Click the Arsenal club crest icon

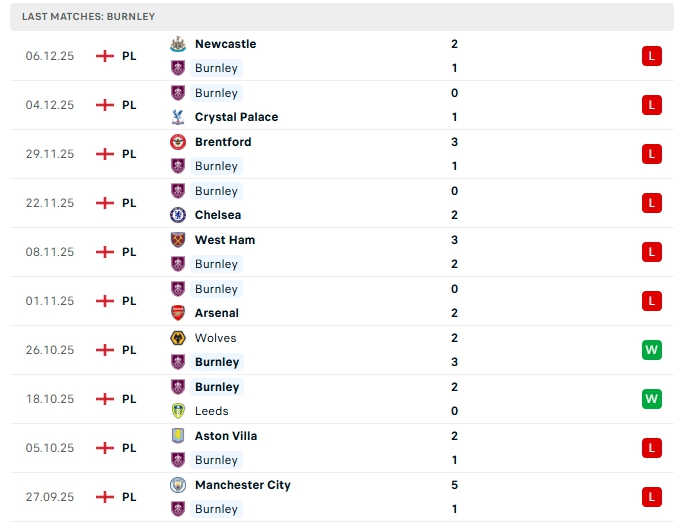[178, 313]
